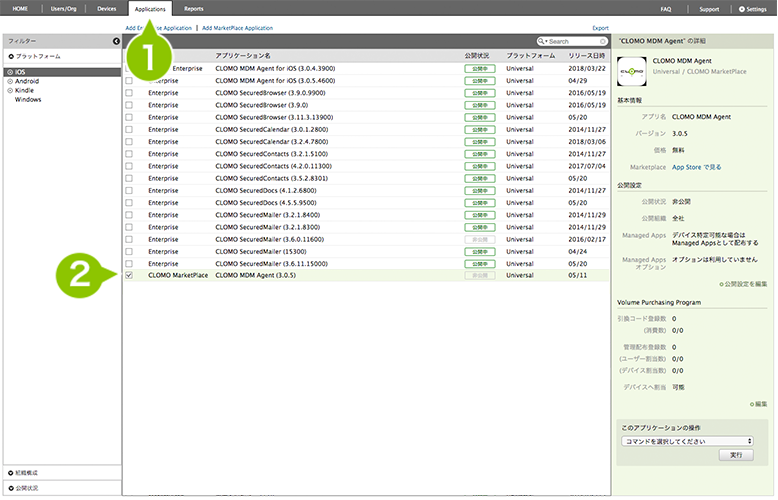Open the コマンドを選択してください dropdown
778x500 pixels.
point(687,441)
